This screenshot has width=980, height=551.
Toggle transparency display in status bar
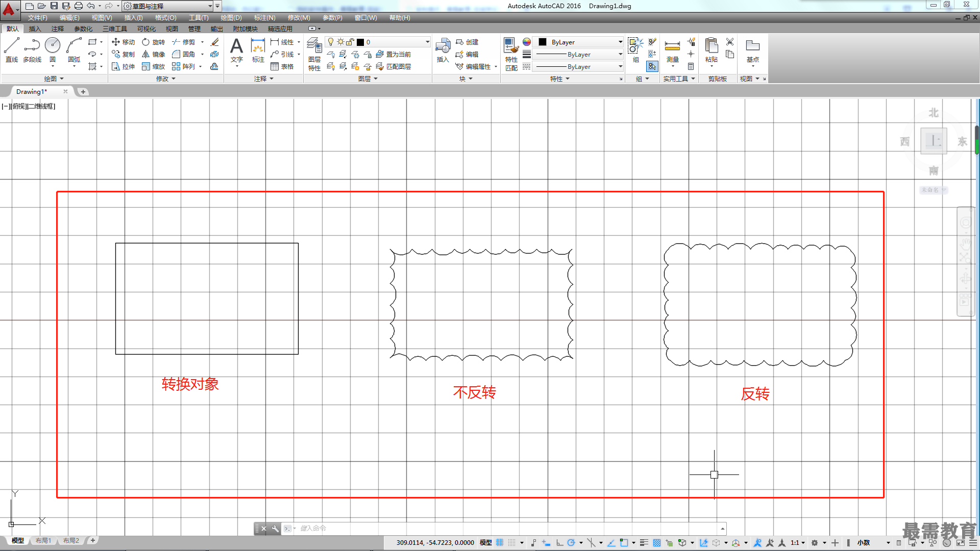point(657,543)
